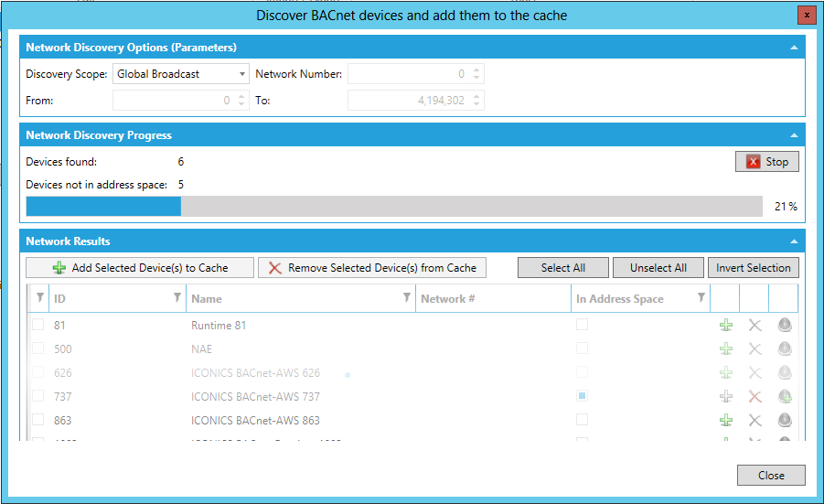Viewport: 824px width, 504px height.
Task: Stop the network discovery
Action: [767, 162]
